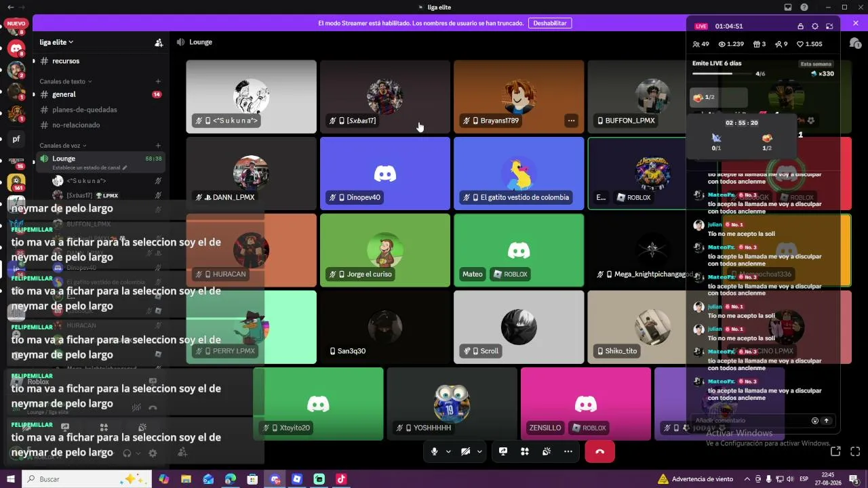Create a text channel with plus icon
Screen dimensions: 868x488
[x=158, y=81]
